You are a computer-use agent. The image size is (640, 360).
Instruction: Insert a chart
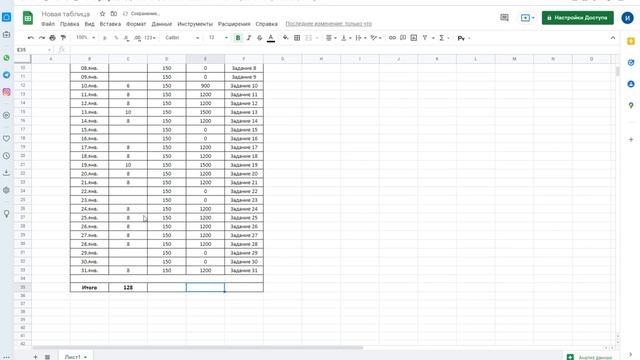[414, 38]
